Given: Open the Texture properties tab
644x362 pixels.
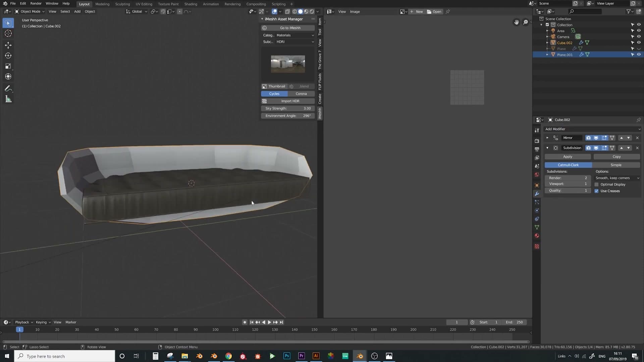Looking at the screenshot, I should tap(537, 246).
